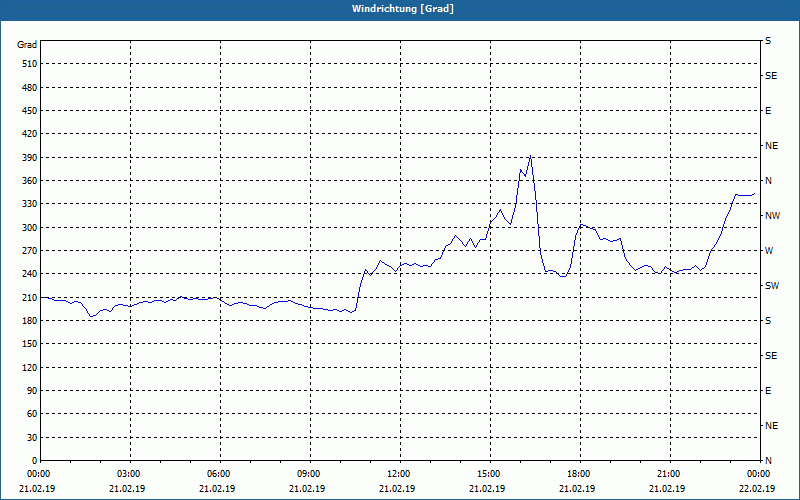Click the SE compass label at 480 gridline
The width and height of the screenshot is (800, 500).
771,76
